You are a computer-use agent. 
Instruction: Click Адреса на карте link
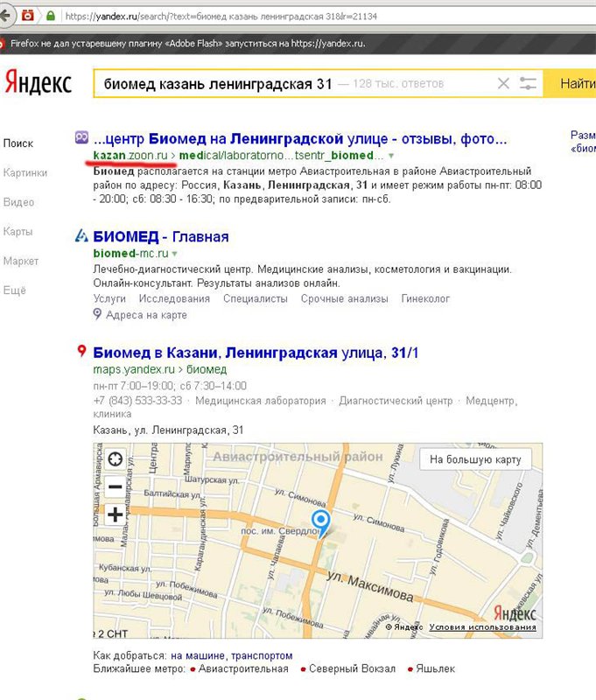(x=146, y=315)
